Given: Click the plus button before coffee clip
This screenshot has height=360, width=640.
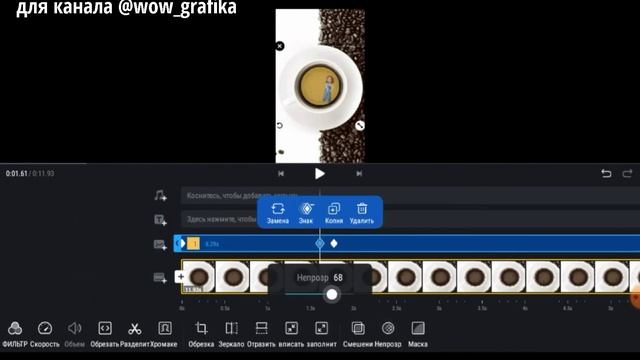Looking at the screenshot, I should (x=180, y=277).
